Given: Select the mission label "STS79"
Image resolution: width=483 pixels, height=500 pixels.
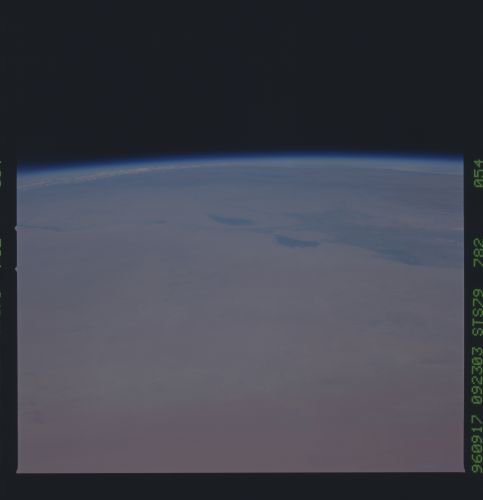Looking at the screenshot, I should 477,313.
